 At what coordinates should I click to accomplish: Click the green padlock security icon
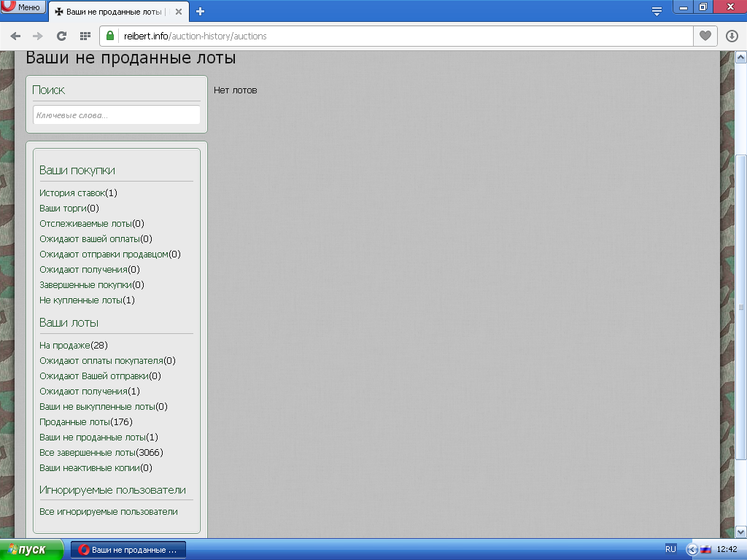110,36
